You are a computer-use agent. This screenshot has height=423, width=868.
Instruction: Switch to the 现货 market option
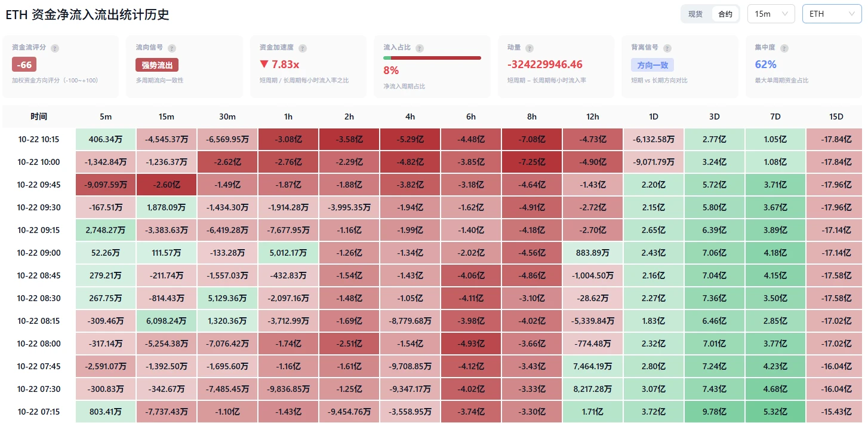tap(695, 14)
